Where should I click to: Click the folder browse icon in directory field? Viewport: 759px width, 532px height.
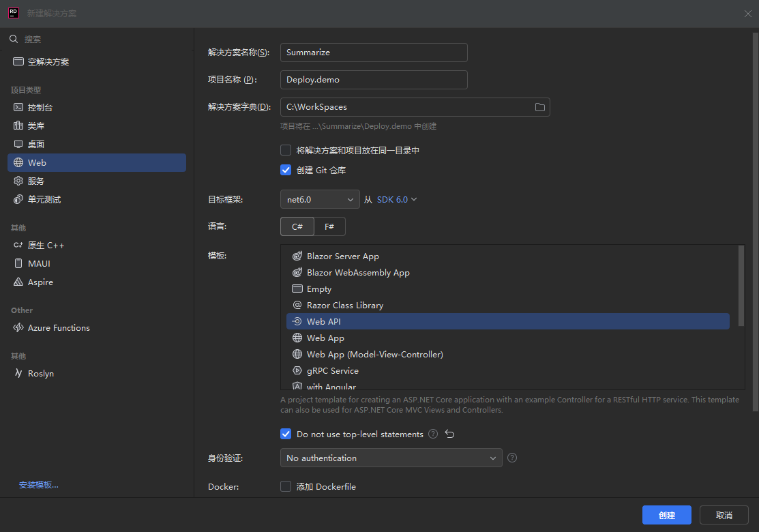click(539, 107)
